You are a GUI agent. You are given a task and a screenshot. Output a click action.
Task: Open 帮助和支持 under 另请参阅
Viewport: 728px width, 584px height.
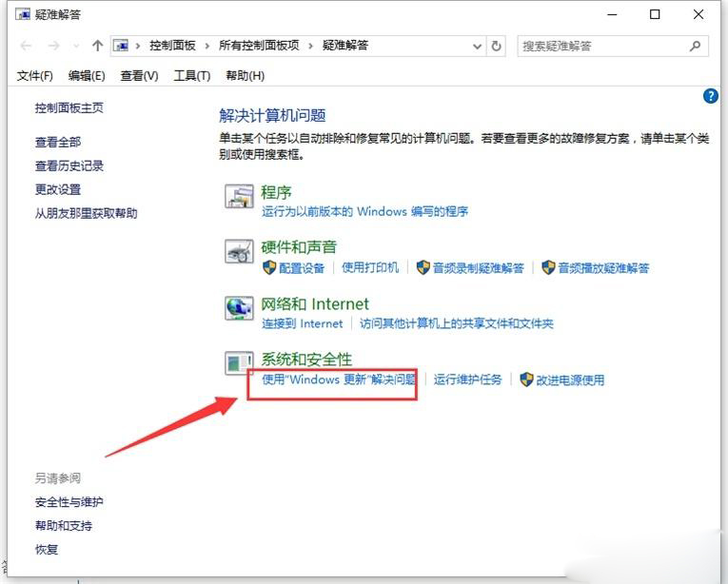64,526
